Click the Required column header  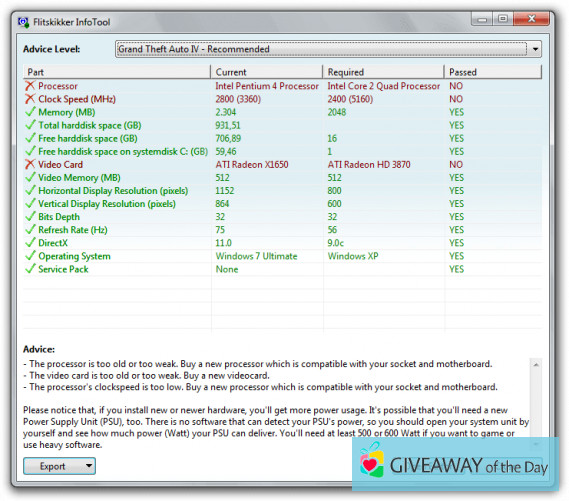383,72
